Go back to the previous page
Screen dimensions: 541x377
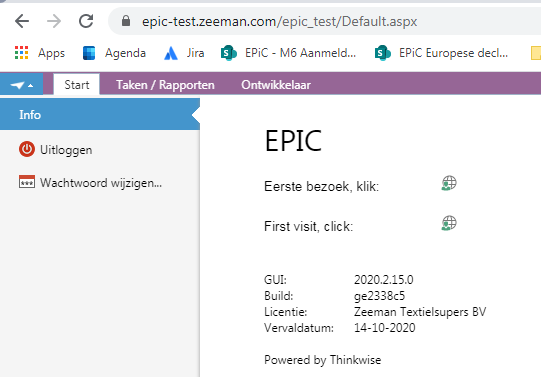(22, 21)
